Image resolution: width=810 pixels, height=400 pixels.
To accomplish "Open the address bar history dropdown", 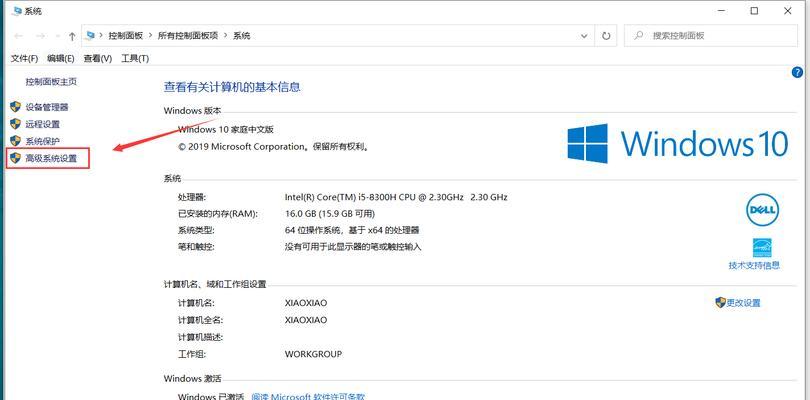I will pyautogui.click(x=584, y=36).
